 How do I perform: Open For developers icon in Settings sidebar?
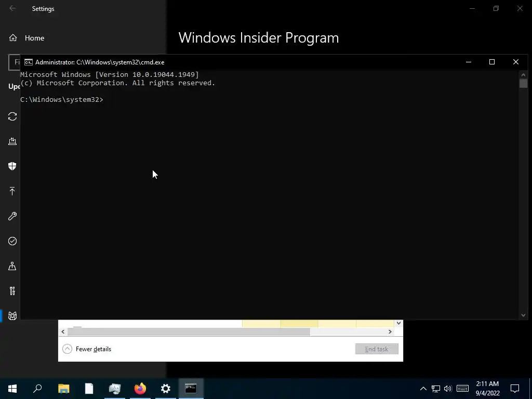tap(12, 291)
